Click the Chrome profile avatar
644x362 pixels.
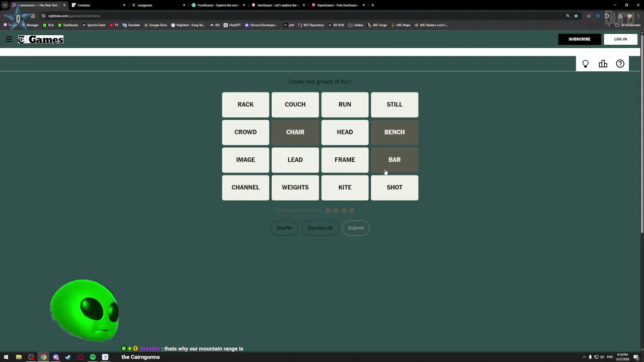629,16
